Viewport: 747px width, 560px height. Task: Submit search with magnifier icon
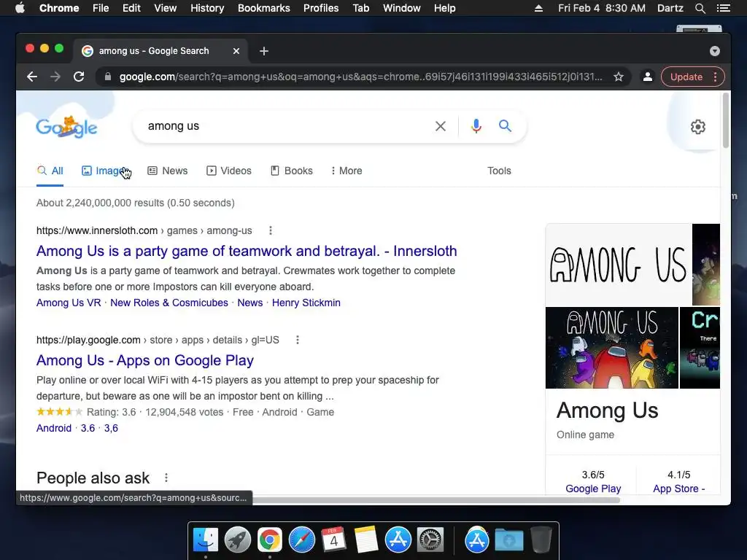[505, 126]
